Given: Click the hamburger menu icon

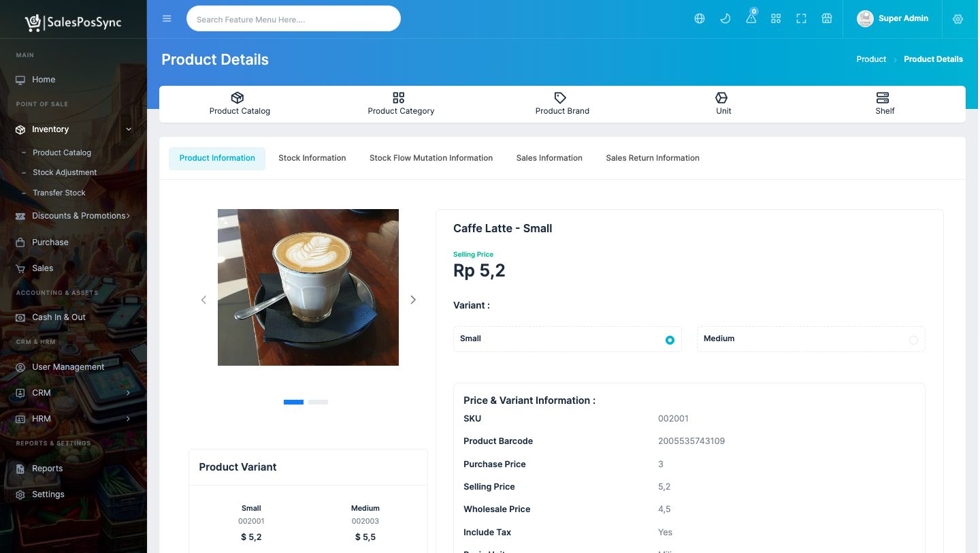Looking at the screenshot, I should point(167,19).
